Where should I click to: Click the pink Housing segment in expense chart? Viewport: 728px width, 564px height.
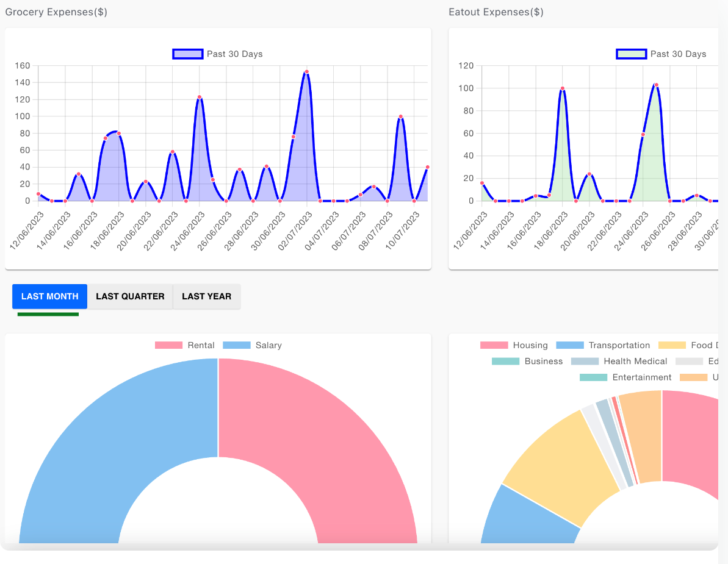[x=690, y=441]
